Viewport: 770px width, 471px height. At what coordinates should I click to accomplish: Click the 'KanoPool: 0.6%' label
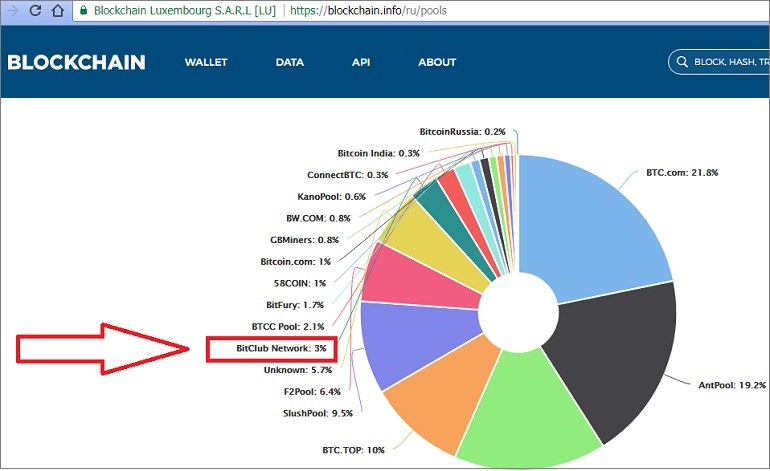coord(332,196)
